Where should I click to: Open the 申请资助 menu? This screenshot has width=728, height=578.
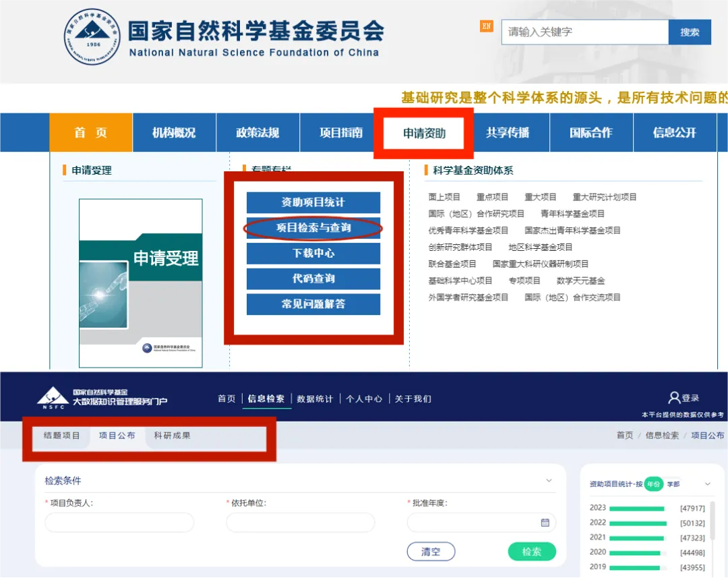click(x=424, y=134)
